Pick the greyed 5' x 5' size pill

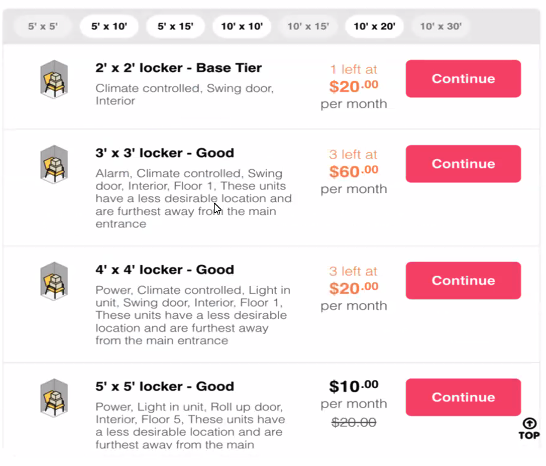coord(43,26)
